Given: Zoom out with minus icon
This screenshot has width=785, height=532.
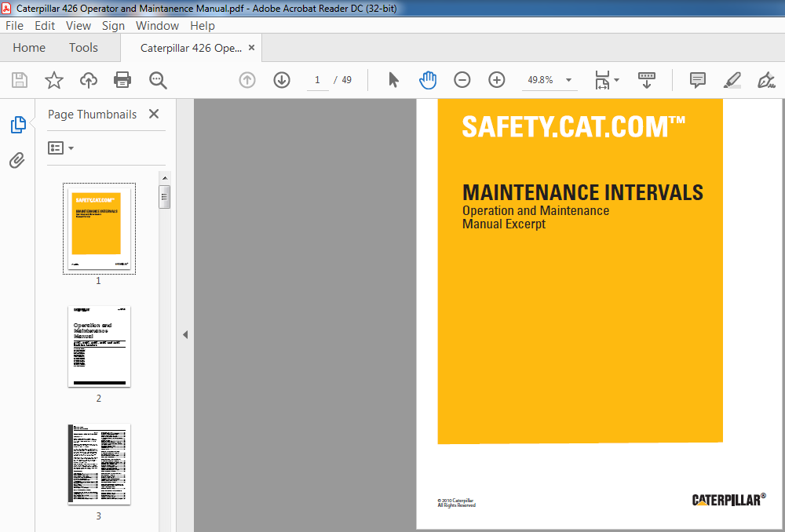Looking at the screenshot, I should [x=462, y=80].
